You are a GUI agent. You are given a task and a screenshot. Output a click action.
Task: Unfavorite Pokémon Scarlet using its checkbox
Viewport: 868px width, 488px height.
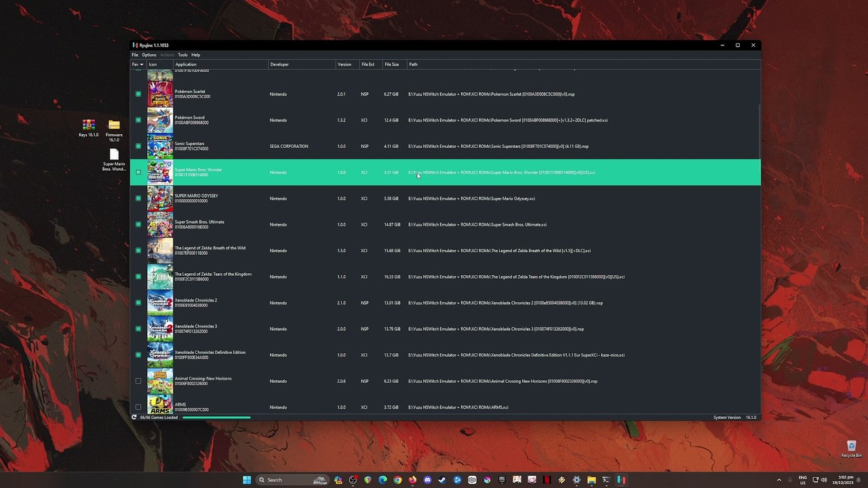click(x=138, y=94)
